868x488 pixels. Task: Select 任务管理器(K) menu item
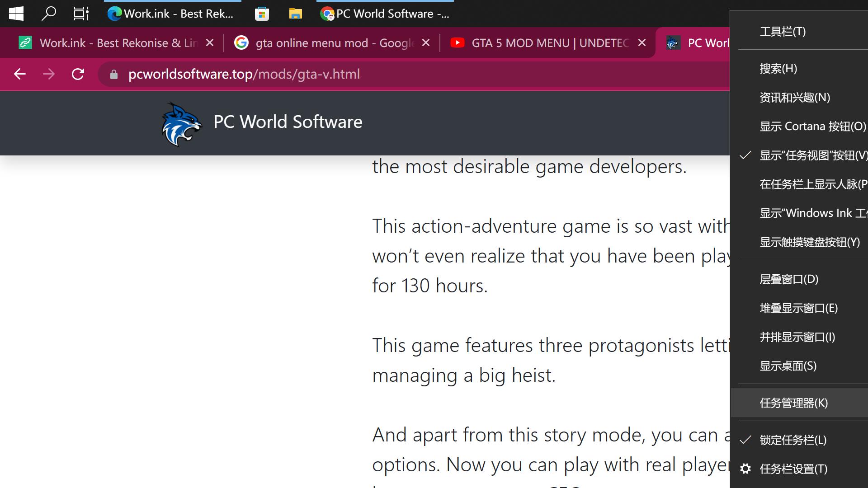click(793, 403)
